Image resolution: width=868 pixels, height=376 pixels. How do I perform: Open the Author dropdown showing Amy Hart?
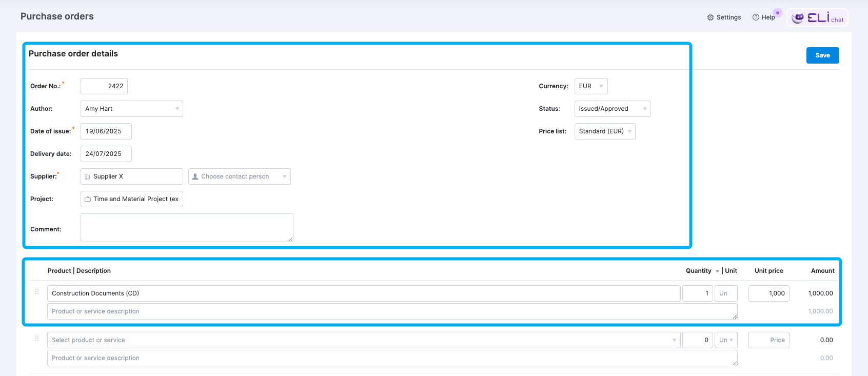[x=131, y=109]
